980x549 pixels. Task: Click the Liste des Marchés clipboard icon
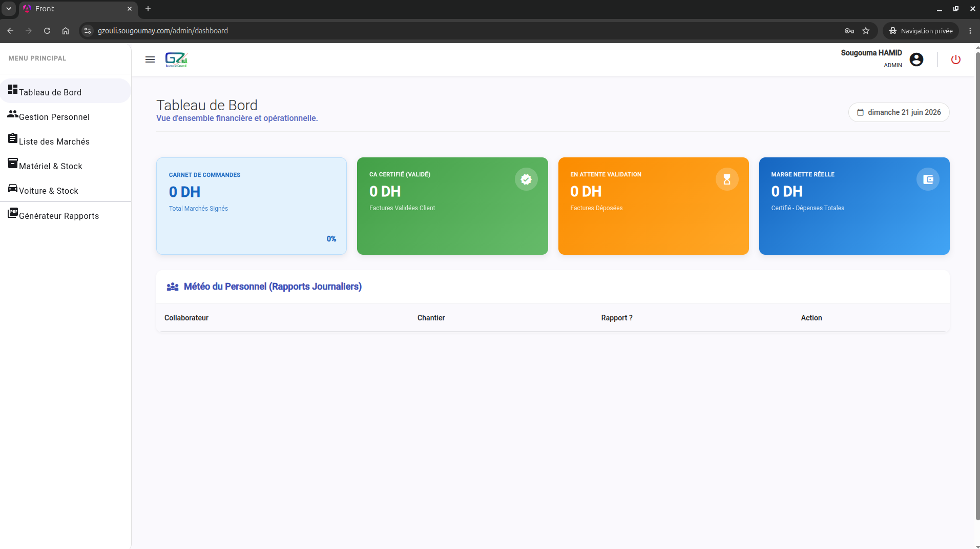coord(13,138)
